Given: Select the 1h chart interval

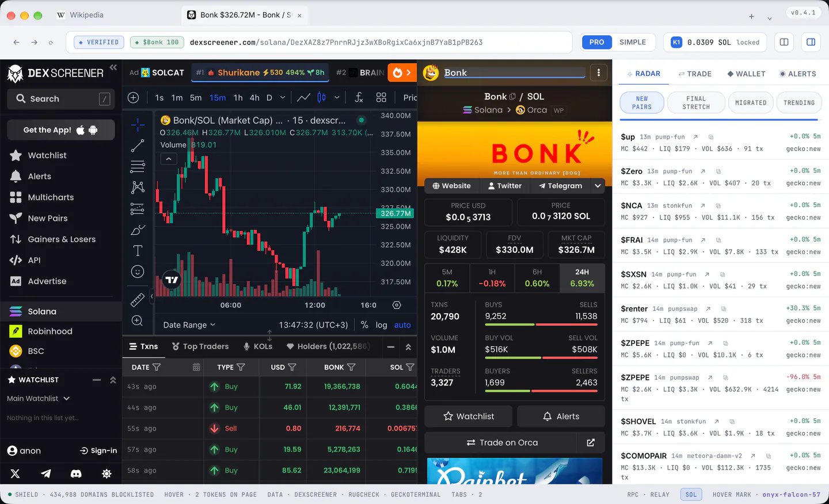Looking at the screenshot, I should pos(238,98).
